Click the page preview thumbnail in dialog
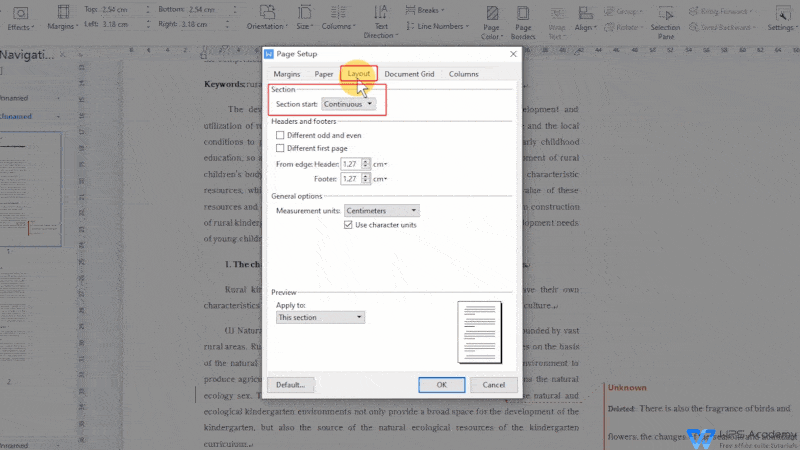 pos(480,332)
